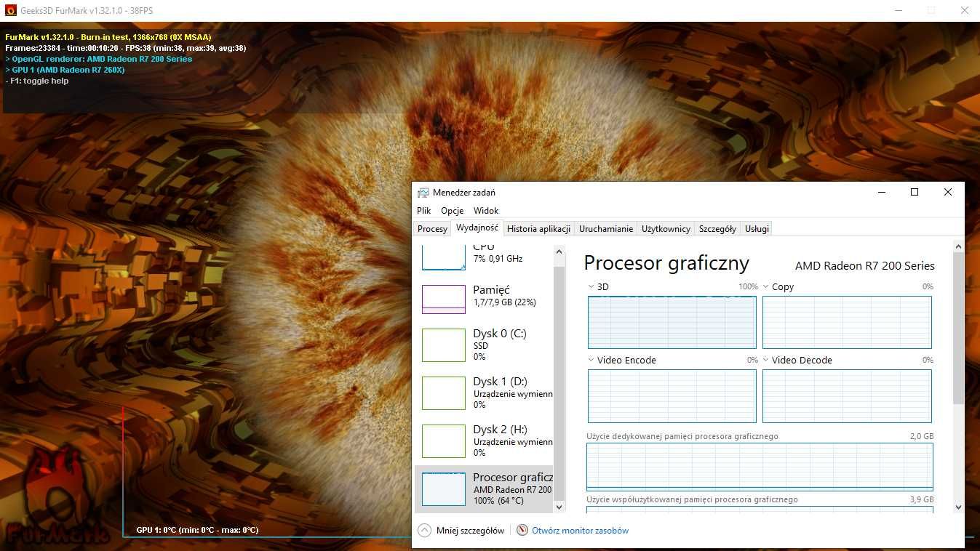Click '1,7/7,9 GB (22%)' memory value
Image resolution: width=980 pixels, height=551 pixels.
[504, 302]
